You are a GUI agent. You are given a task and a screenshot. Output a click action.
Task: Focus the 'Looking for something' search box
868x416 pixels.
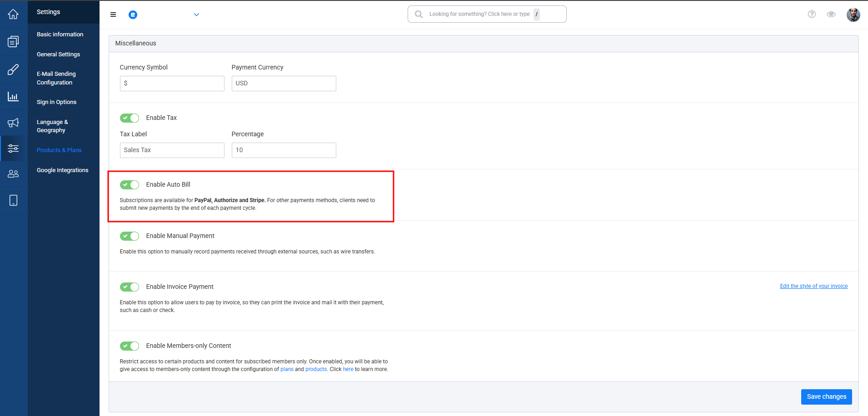pyautogui.click(x=487, y=14)
